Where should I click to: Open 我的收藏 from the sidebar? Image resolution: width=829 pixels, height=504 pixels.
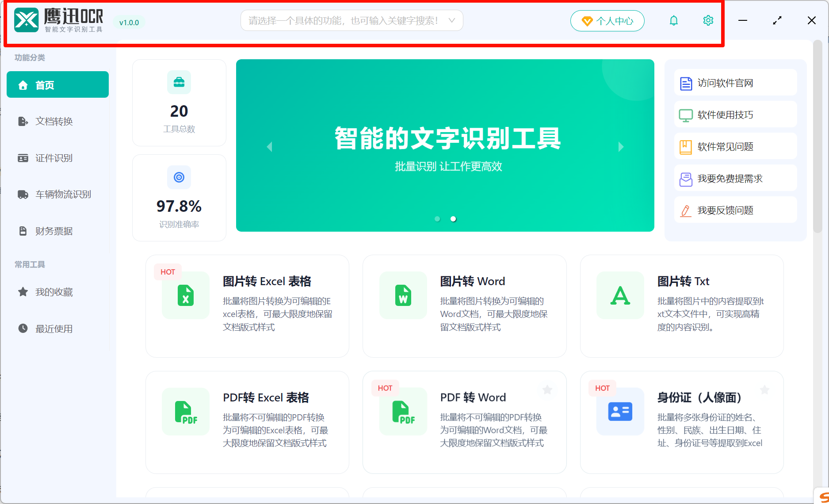pos(53,291)
